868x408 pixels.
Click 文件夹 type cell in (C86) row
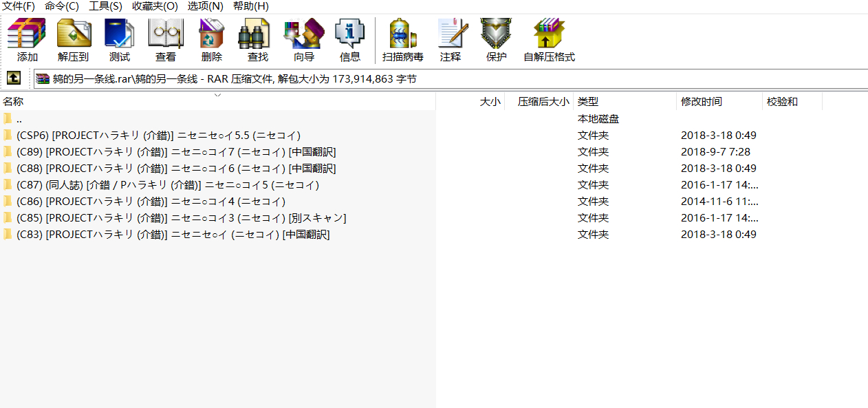click(593, 202)
